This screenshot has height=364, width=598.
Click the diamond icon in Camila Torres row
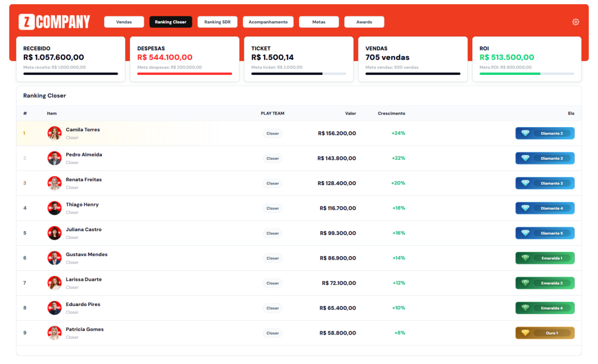coord(525,133)
